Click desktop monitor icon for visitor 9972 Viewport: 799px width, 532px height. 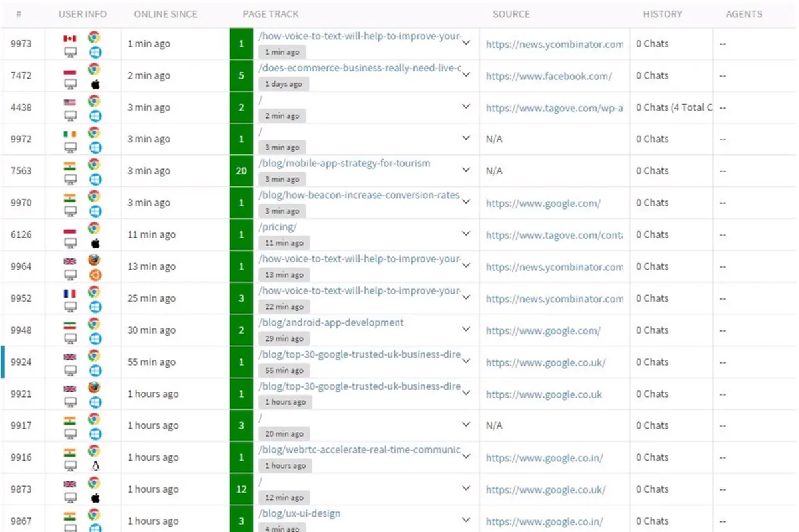tap(70, 148)
